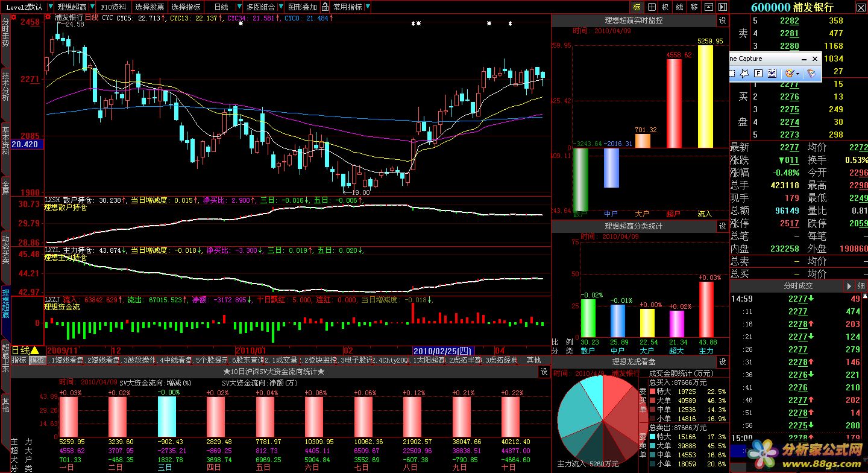Click the star capture icon in Capture window
This screenshot has height=473, width=868.
click(745, 74)
